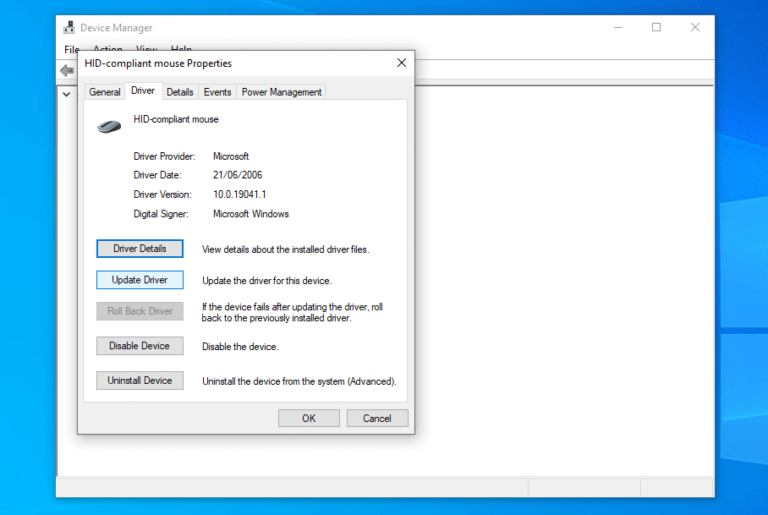768x515 pixels.
Task: Click the Uninstall Device button
Action: (x=140, y=381)
